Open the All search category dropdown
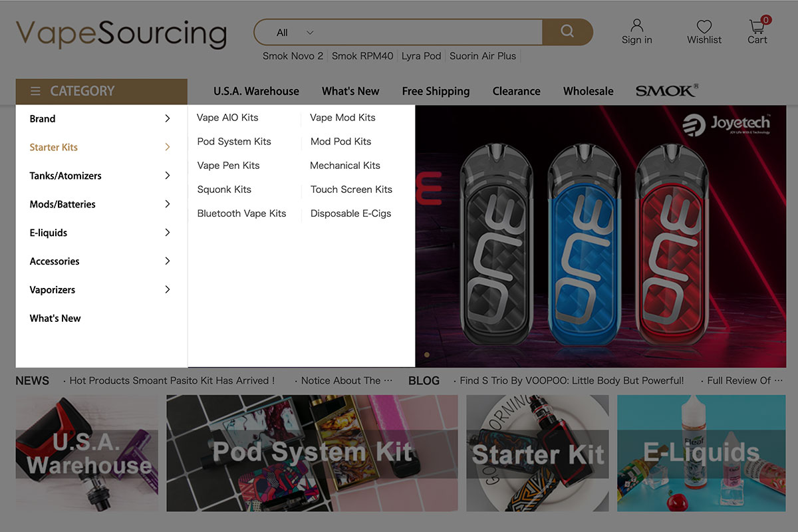This screenshot has width=798, height=532. (x=295, y=33)
